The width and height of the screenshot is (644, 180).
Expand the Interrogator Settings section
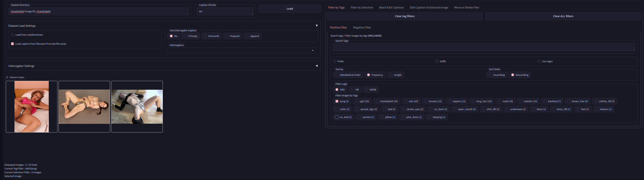pos(317,66)
